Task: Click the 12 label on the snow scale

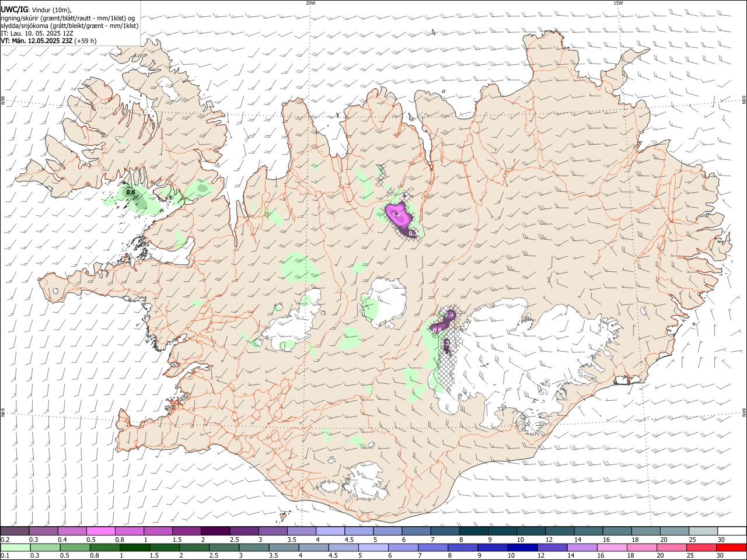Action: pyautogui.click(x=550, y=540)
